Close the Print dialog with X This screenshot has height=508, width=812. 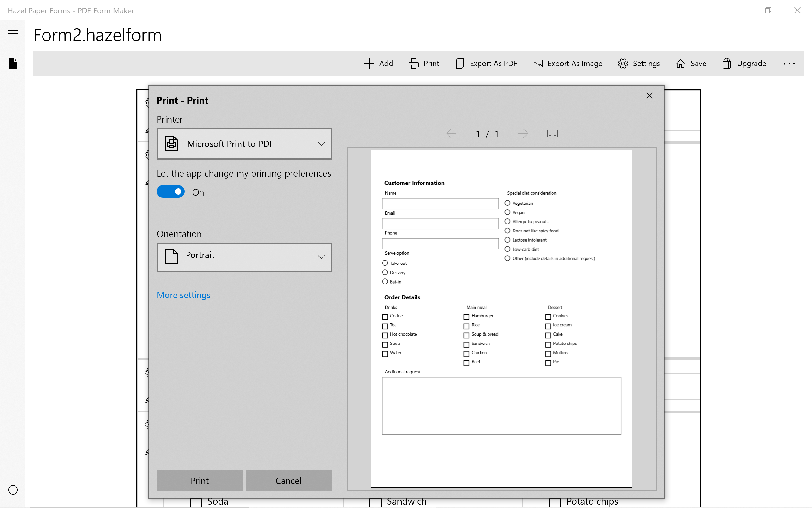coord(649,96)
